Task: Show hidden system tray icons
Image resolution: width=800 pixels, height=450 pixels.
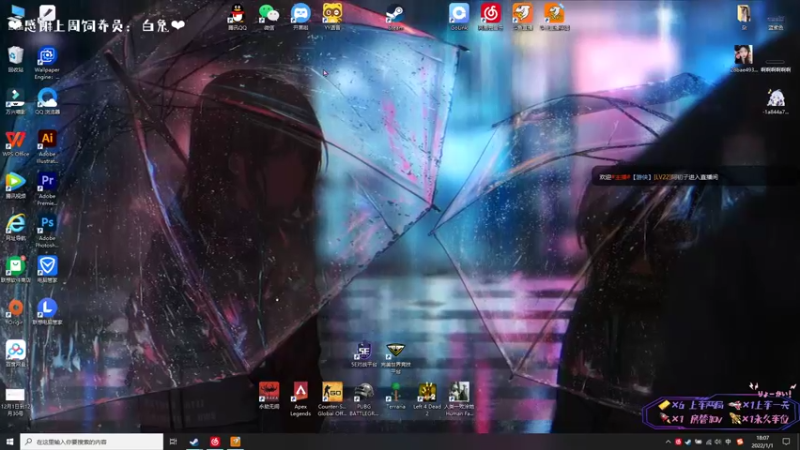Action: coord(668,442)
